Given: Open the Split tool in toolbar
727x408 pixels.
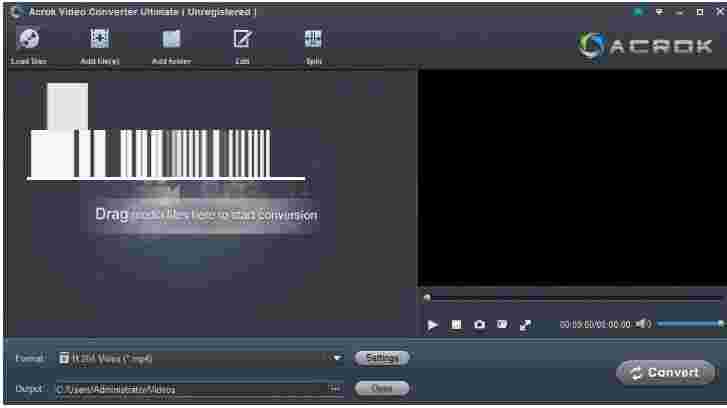Looking at the screenshot, I should 313,39.
